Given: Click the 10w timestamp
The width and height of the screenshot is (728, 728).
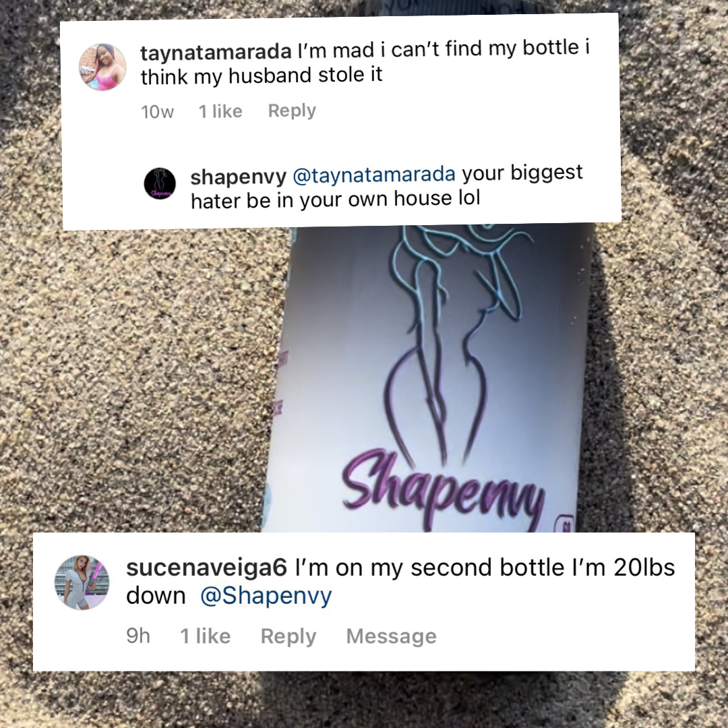Looking at the screenshot, I should (157, 112).
